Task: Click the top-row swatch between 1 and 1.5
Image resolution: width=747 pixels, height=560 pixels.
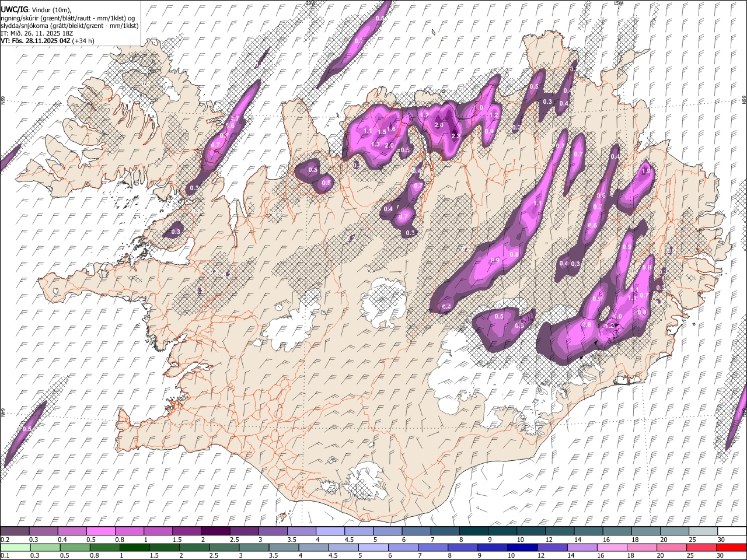Action: point(158,531)
